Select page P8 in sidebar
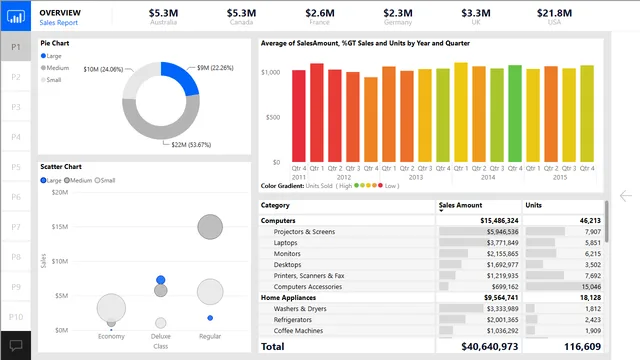The width and height of the screenshot is (640, 360). 16,257
